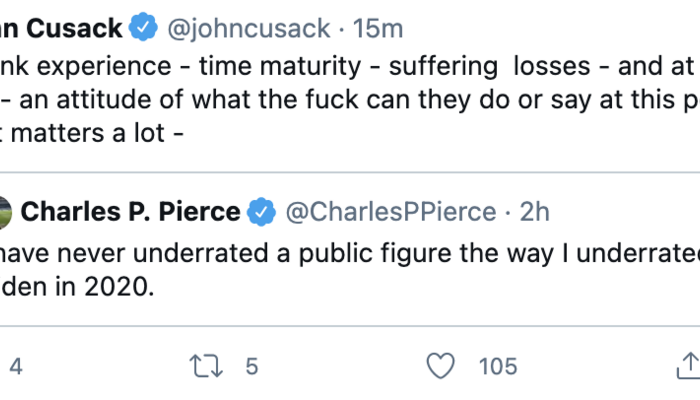The width and height of the screenshot is (700, 400).
Task: Click the @CharlesPPierce handle
Action: point(391,212)
